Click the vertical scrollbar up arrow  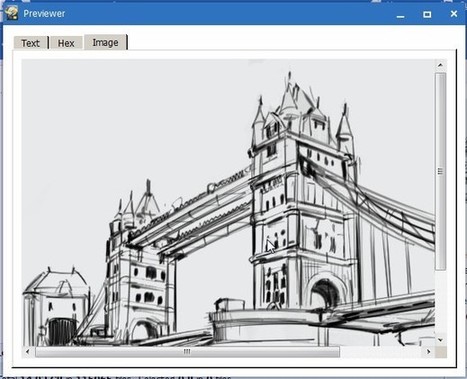[x=440, y=65]
